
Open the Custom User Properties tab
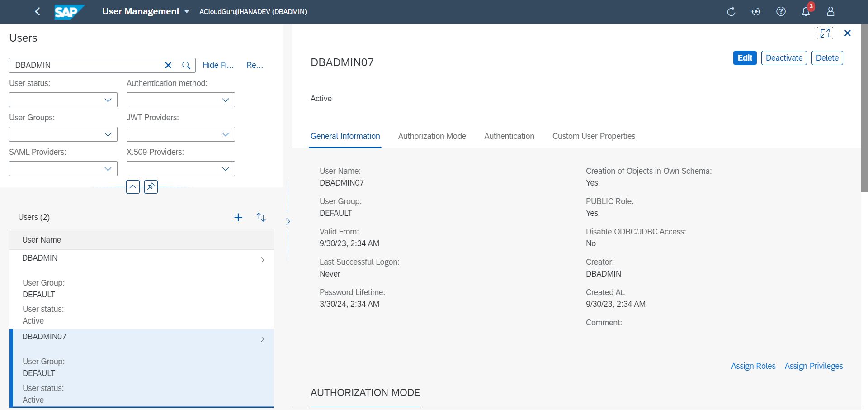tap(594, 136)
